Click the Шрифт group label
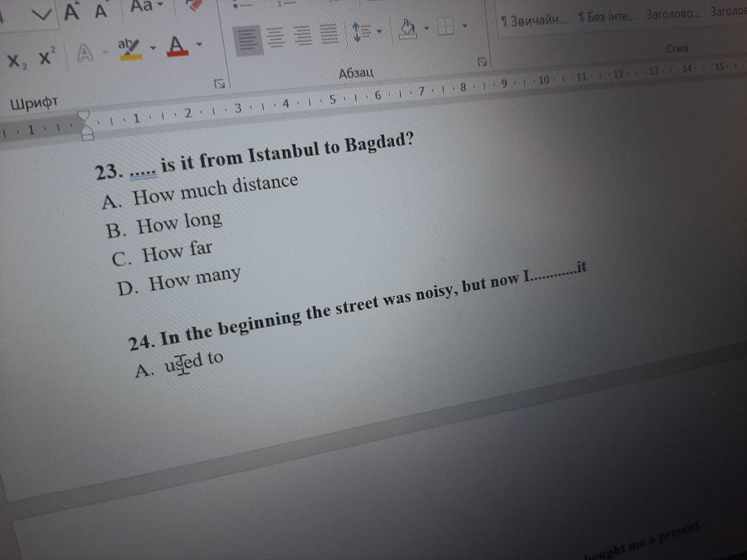This screenshot has height=560, width=747. click(34, 104)
